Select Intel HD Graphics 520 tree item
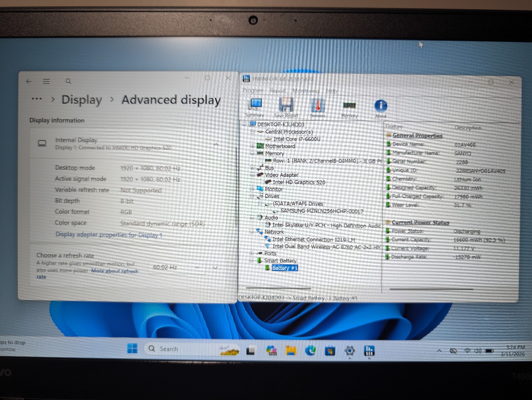This screenshot has height=400, width=532. point(299,182)
